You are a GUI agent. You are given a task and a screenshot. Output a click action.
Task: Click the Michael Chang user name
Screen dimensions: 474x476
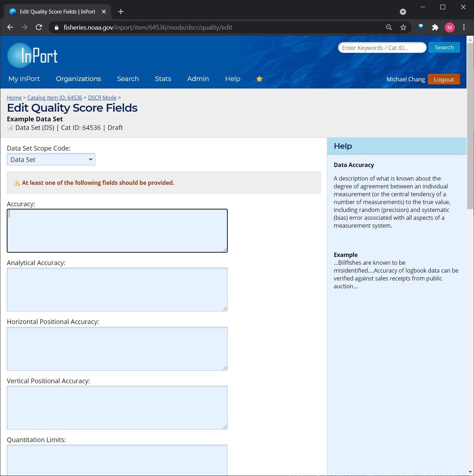coord(406,79)
